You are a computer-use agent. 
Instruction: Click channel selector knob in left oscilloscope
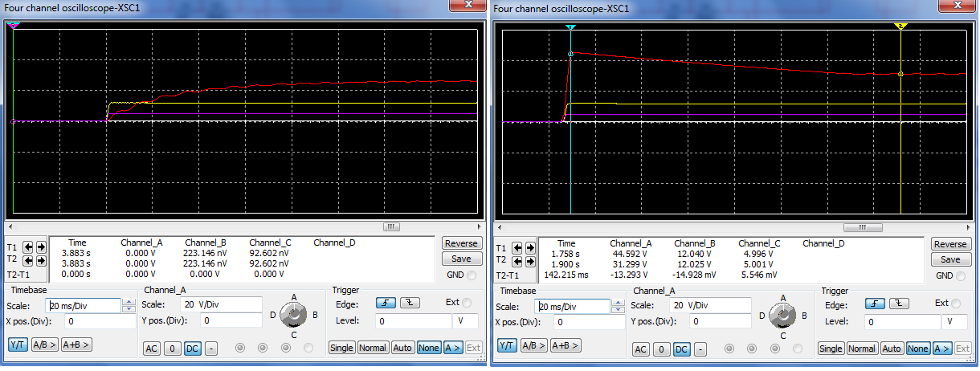295,314
